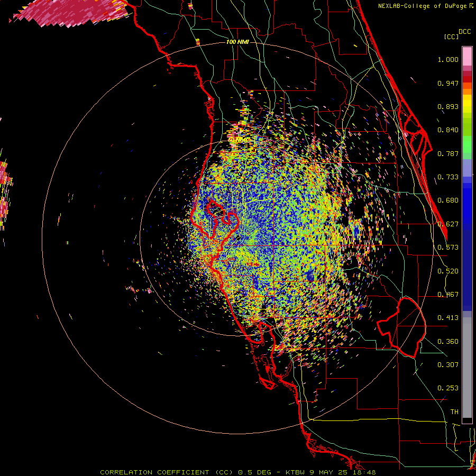Click the 0.733 legend value
The image size is (476, 476).
(448, 177)
